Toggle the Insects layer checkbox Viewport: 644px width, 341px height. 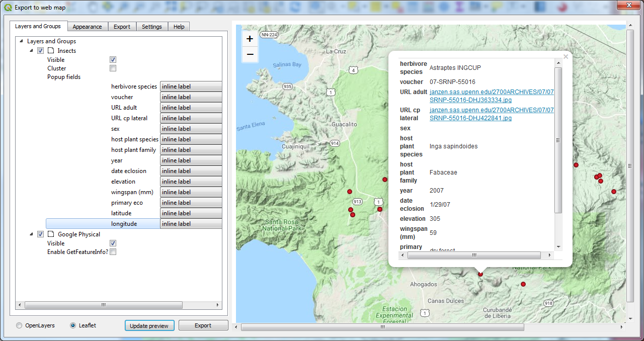41,50
